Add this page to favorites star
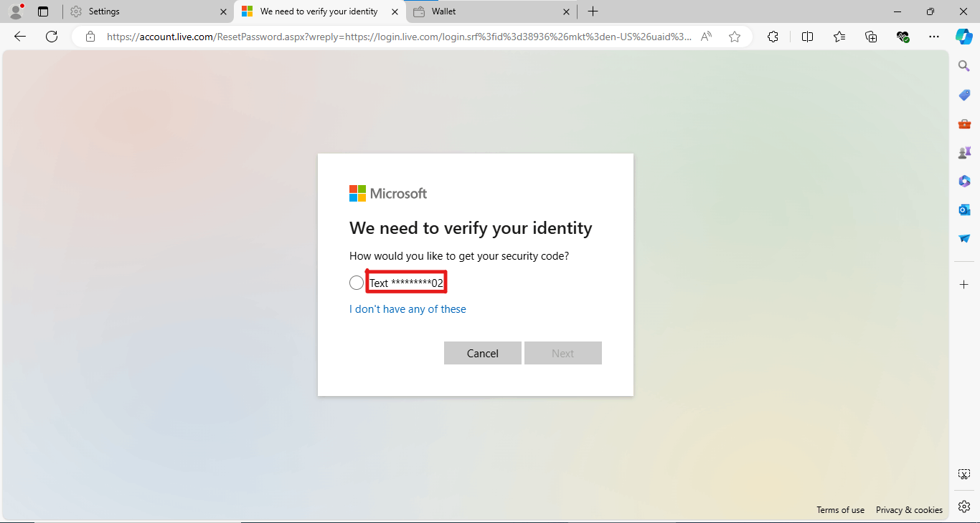980x523 pixels. [x=735, y=37]
